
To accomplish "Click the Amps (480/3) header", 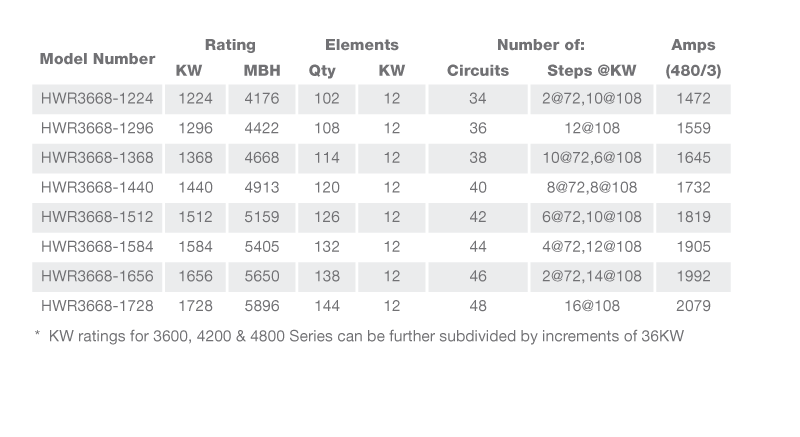I will tap(693, 58).
